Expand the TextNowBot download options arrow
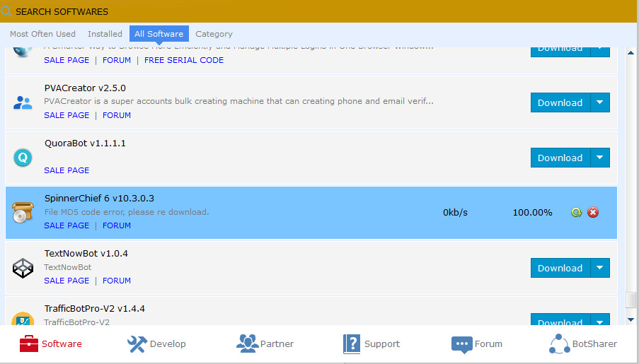 [x=599, y=268]
